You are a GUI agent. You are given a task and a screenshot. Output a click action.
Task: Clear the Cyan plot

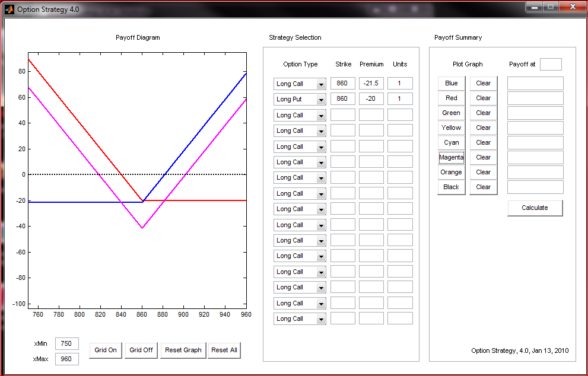click(484, 142)
